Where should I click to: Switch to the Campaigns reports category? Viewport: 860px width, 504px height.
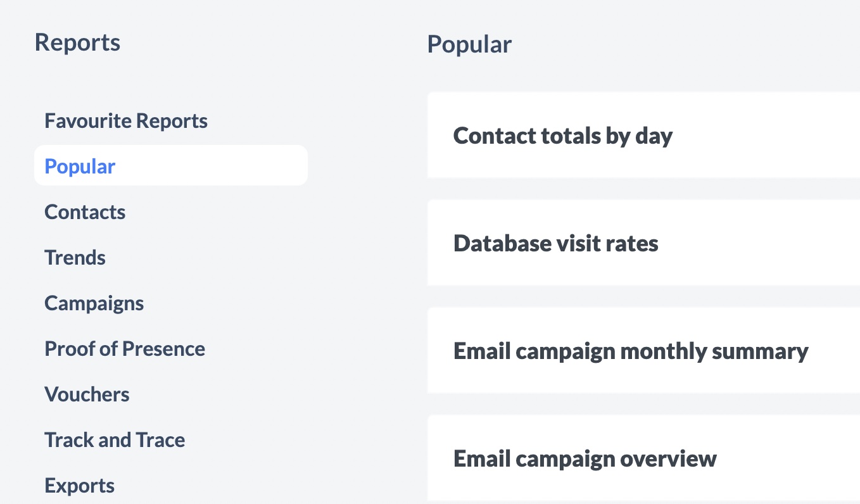click(x=94, y=303)
